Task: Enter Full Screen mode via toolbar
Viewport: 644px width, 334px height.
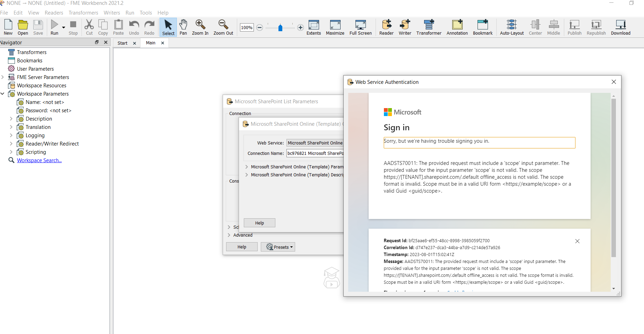Action: click(x=361, y=27)
